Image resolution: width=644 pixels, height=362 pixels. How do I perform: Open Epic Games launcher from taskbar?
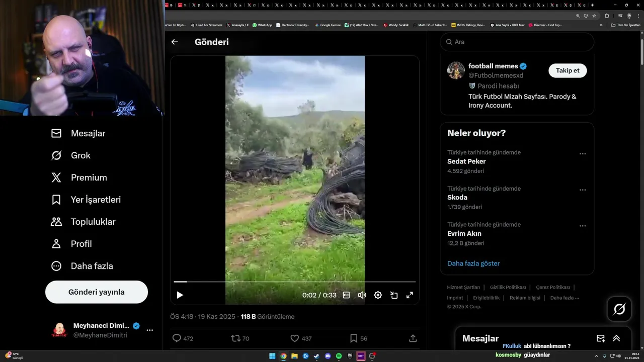350,356
